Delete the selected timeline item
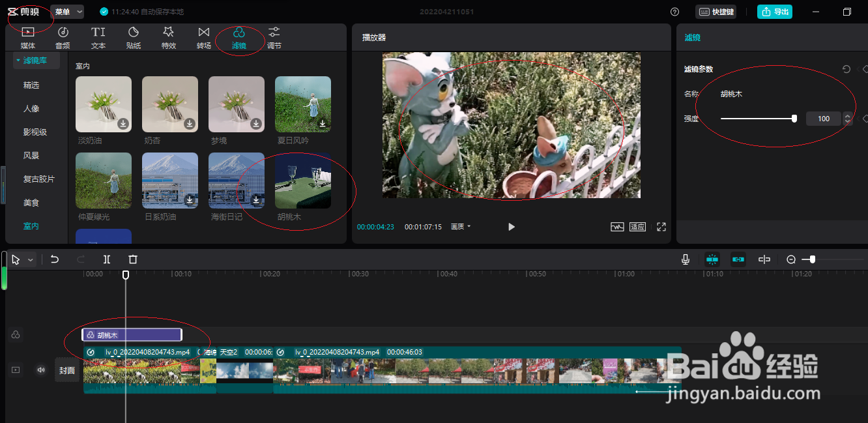The height and width of the screenshot is (423, 868). point(133,259)
